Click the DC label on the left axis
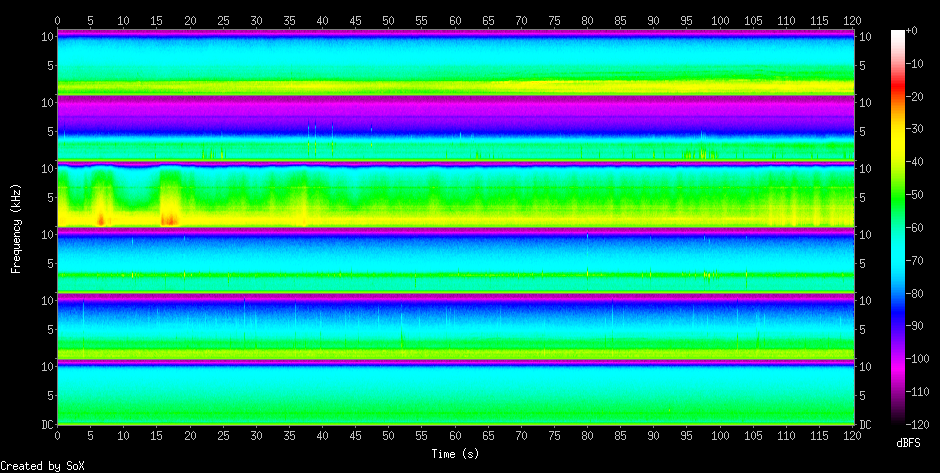Image resolution: width=940 pixels, height=473 pixels. pos(47,425)
